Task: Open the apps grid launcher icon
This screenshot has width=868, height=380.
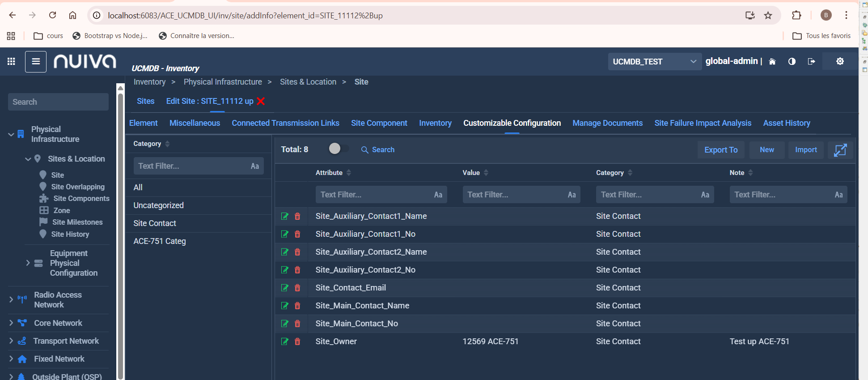Action: point(11,61)
